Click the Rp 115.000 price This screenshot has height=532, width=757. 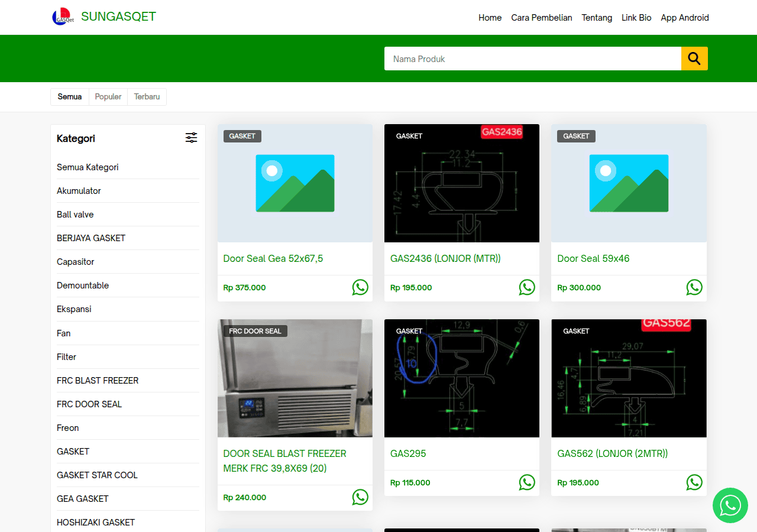point(410,483)
